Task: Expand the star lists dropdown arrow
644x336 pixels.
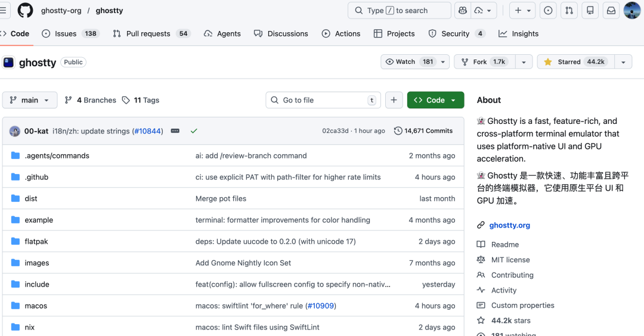Action: tap(623, 62)
